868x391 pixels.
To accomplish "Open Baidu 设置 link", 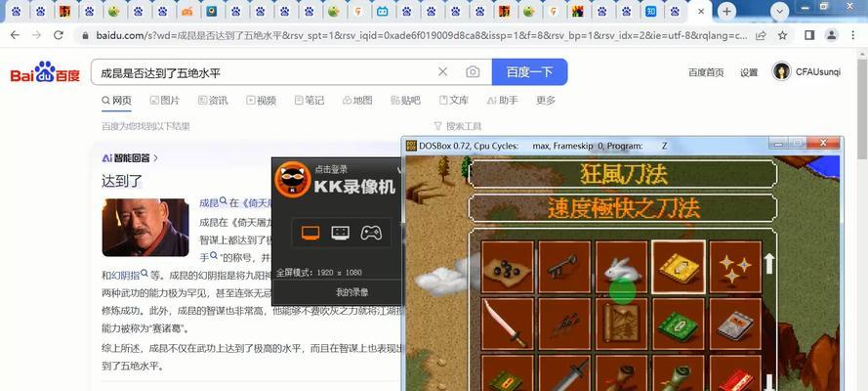I will (749, 72).
